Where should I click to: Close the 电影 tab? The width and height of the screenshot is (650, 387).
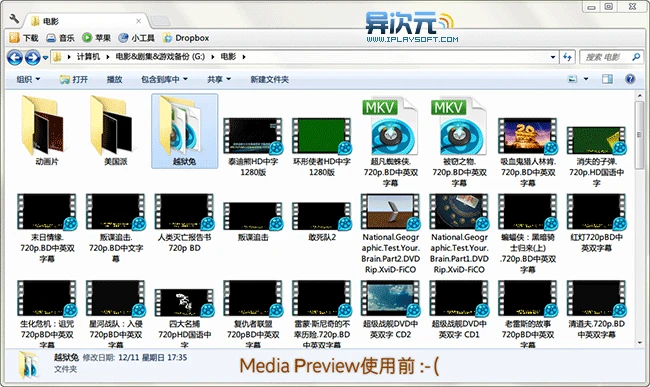coord(138,21)
